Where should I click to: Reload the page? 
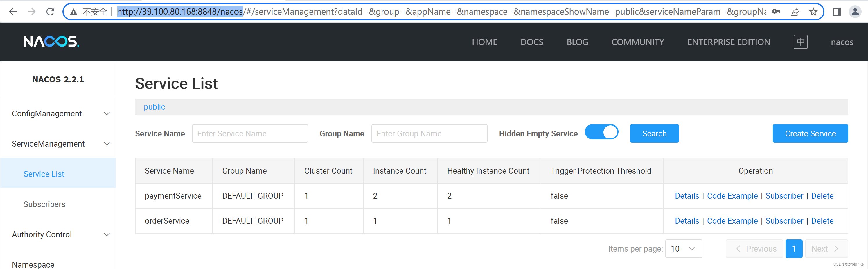point(51,11)
